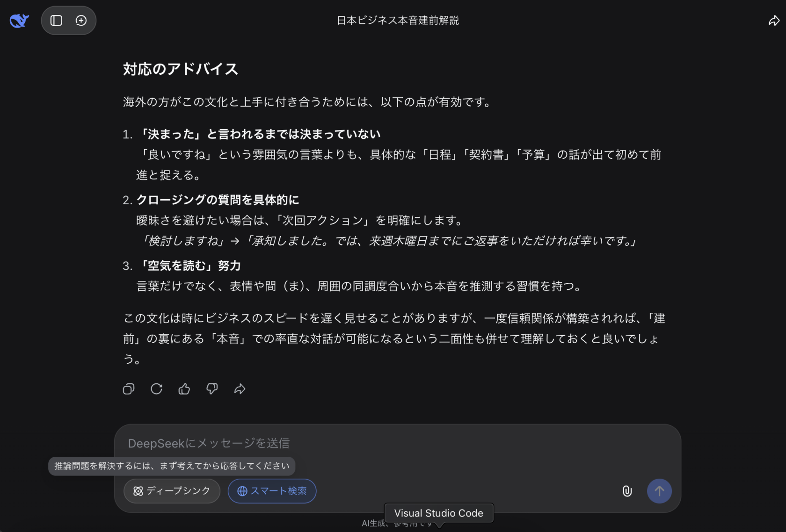The width and height of the screenshot is (786, 532).
Task: Send the message with the arrow button
Action: click(x=659, y=491)
